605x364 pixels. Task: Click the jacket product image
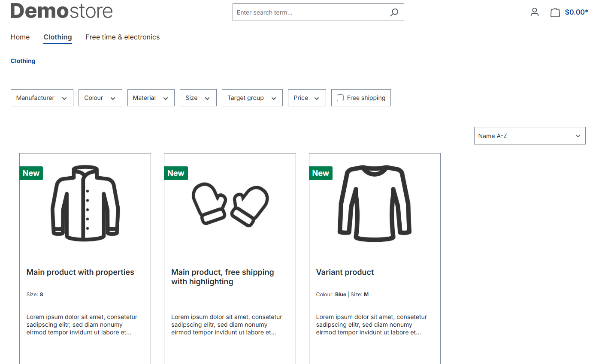(x=85, y=203)
